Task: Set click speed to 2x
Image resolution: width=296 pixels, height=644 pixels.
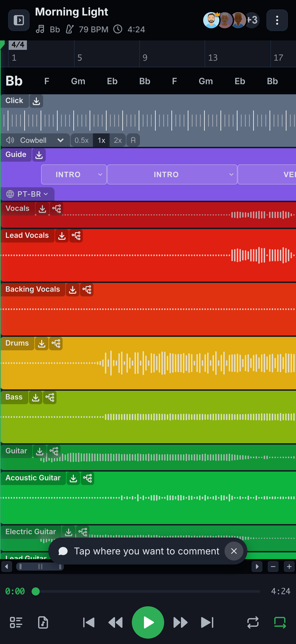Action: (x=118, y=141)
